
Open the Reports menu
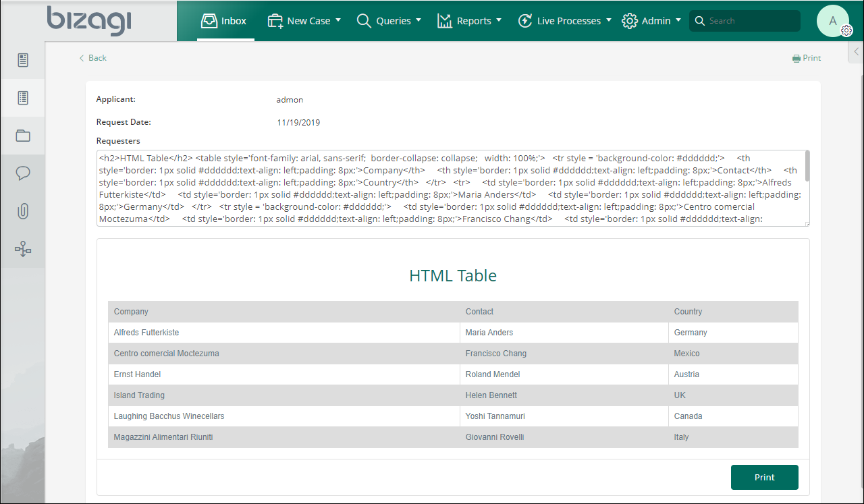(469, 21)
